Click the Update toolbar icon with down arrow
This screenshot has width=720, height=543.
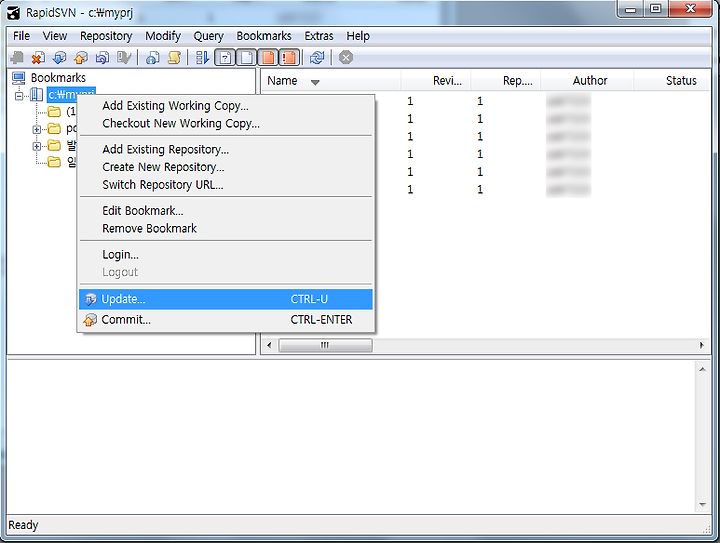tap(59, 58)
